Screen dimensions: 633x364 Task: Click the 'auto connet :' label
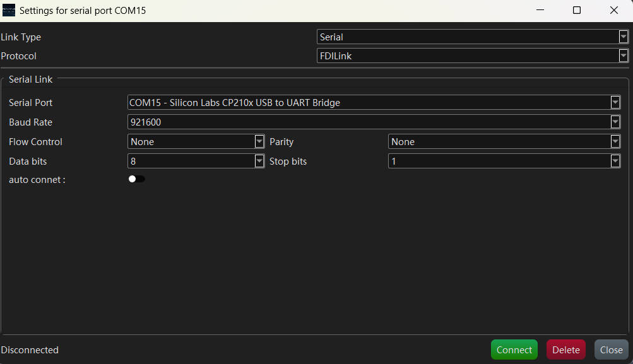tap(37, 180)
